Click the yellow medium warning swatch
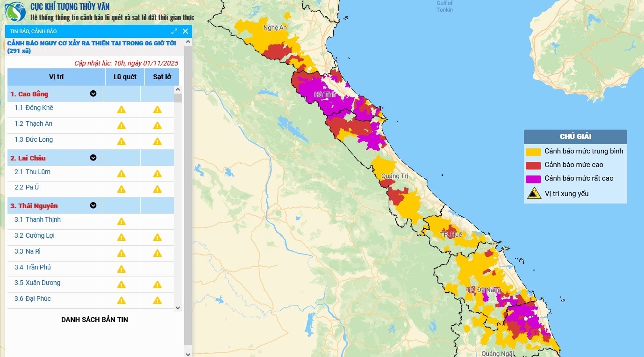The image size is (644, 357). click(533, 152)
